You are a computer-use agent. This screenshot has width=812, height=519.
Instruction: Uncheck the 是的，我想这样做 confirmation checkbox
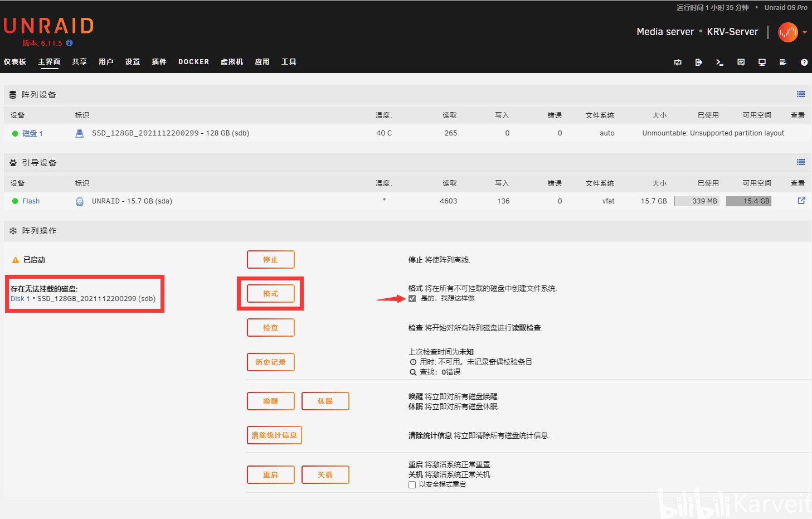[x=412, y=299]
